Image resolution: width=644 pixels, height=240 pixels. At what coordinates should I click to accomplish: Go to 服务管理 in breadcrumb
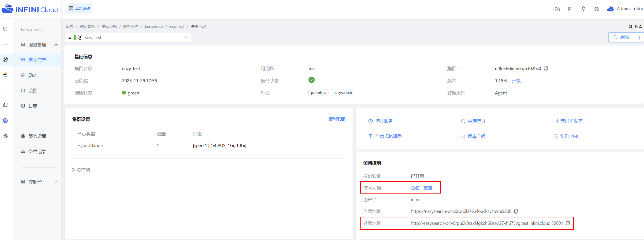click(131, 26)
